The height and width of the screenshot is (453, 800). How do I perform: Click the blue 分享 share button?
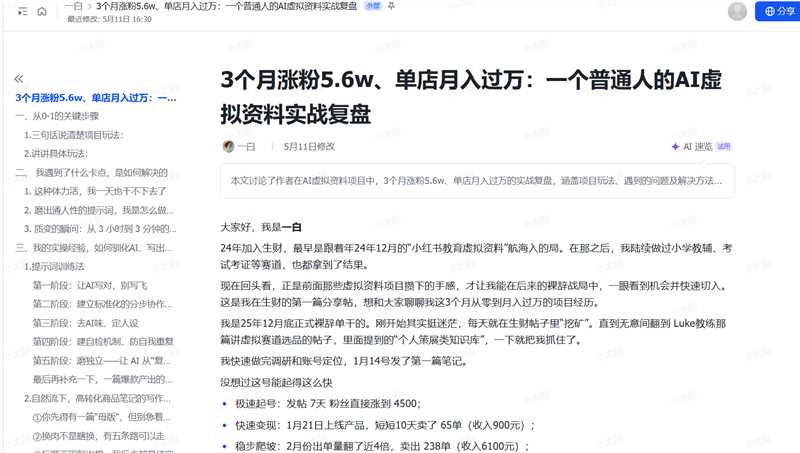point(778,11)
